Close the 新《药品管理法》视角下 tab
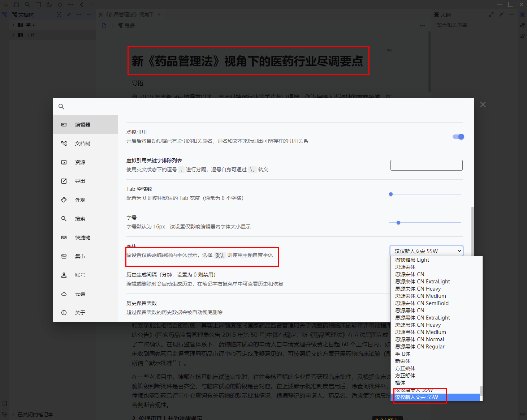 coord(159,14)
